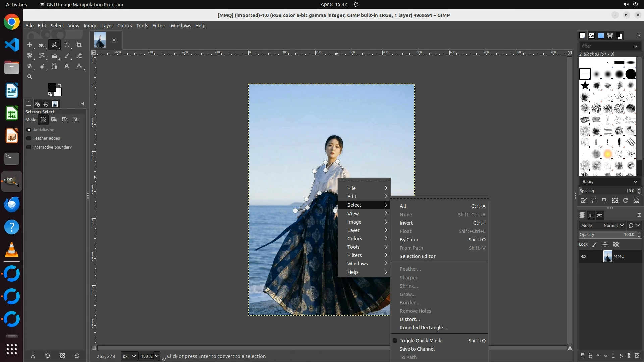Select the Move tool
This screenshot has height=362, width=644.
30,45
